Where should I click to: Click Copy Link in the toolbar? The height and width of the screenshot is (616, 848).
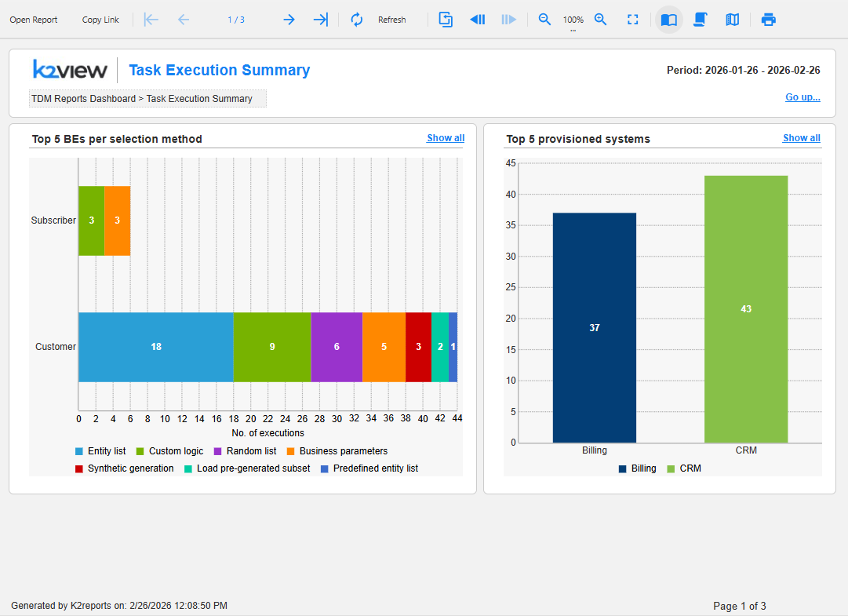[100, 20]
